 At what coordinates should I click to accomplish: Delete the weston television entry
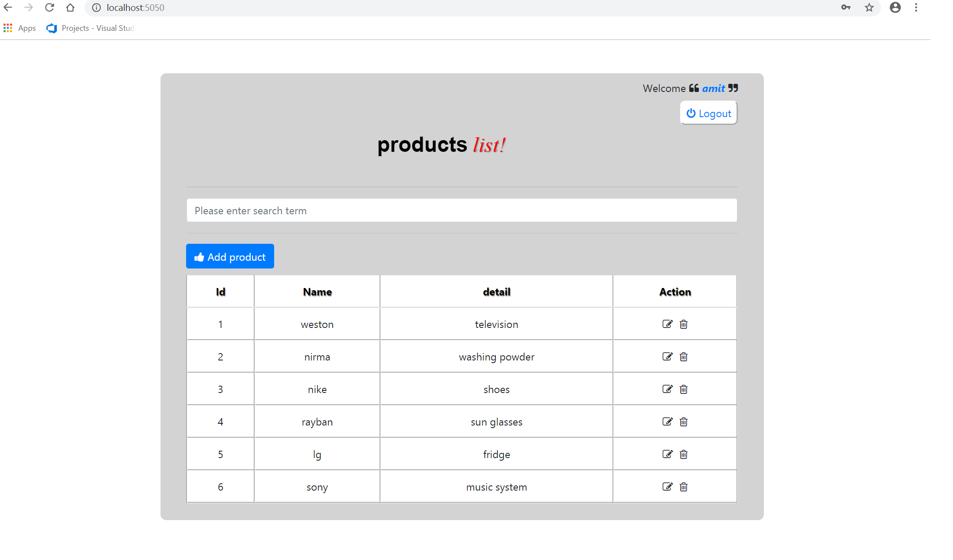coord(684,324)
